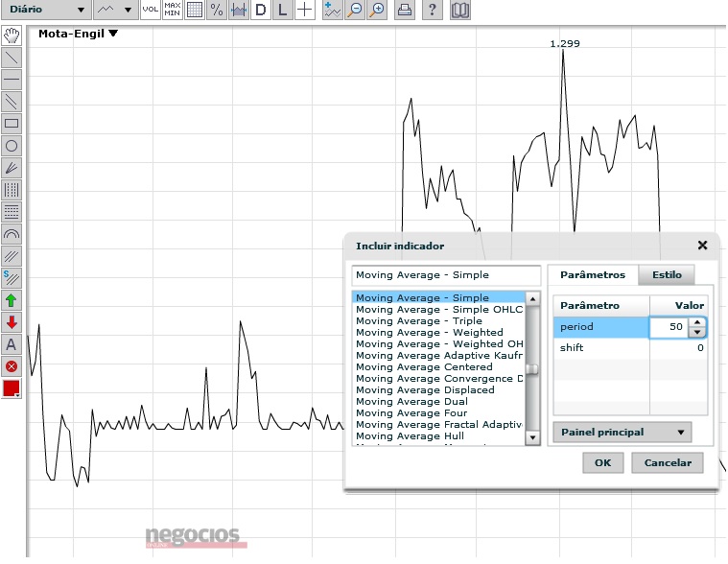Select the rectangle drawing tool
728x564 pixels.
[x=12, y=124]
